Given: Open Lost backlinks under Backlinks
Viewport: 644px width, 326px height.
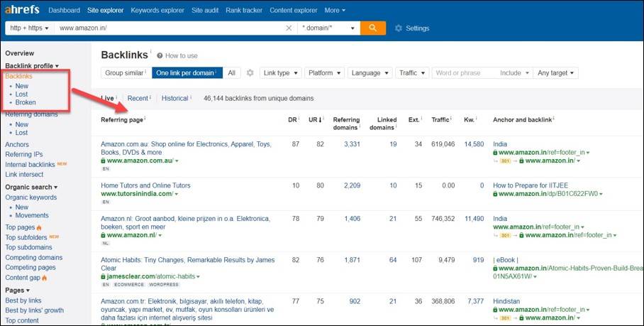Looking at the screenshot, I should pos(21,94).
